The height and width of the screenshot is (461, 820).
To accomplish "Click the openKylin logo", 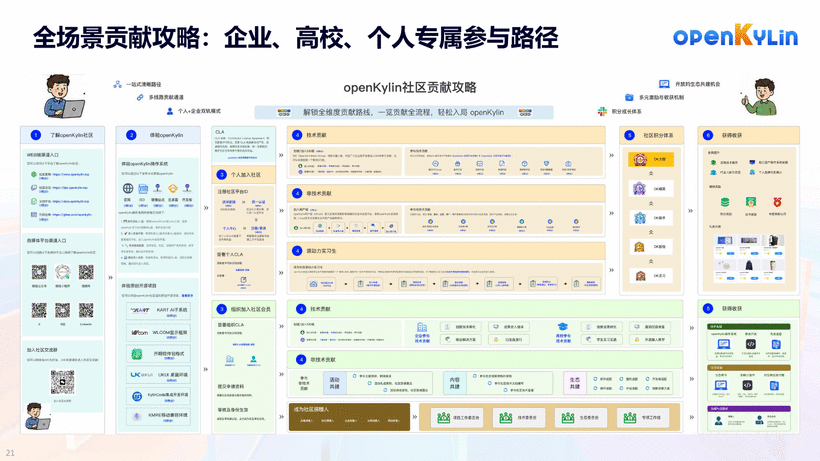I will point(735,36).
